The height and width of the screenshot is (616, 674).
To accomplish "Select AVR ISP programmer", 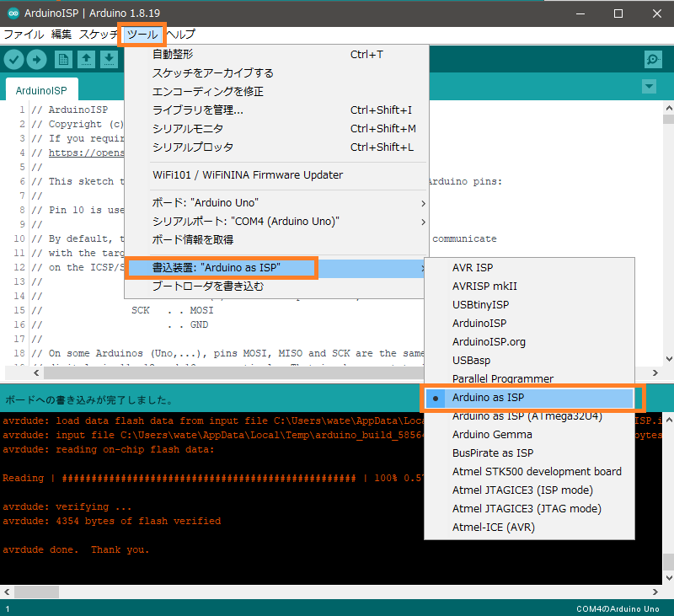I will 529,268.
